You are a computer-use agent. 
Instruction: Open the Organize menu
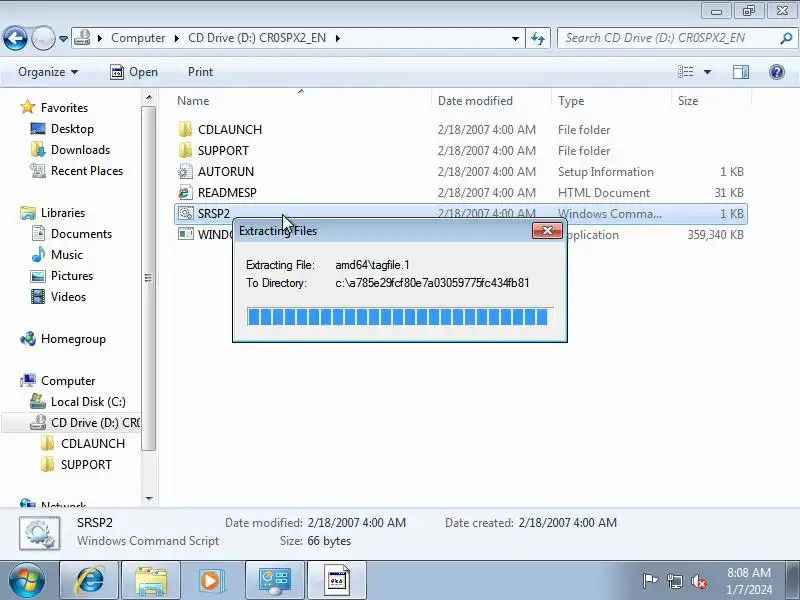point(48,72)
